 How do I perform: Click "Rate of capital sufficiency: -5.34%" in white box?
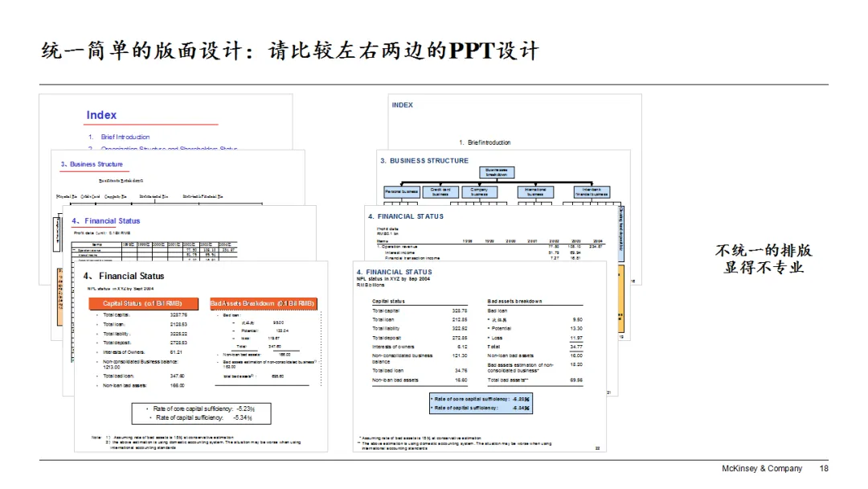202,417
